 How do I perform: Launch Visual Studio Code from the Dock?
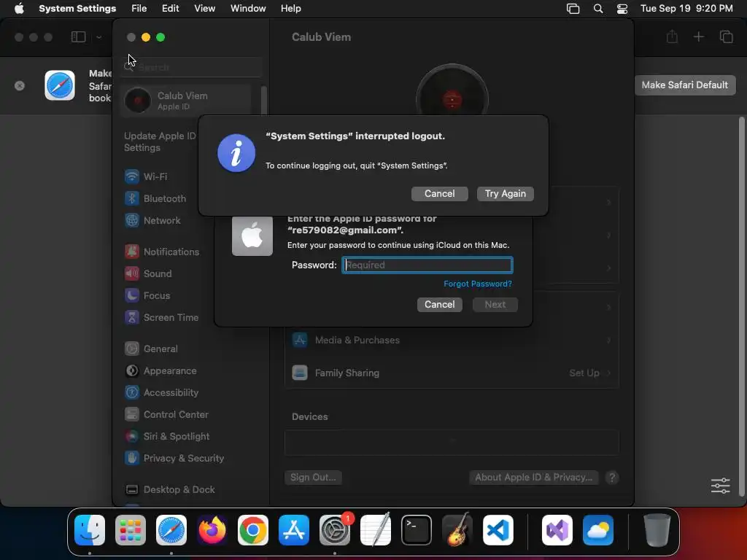[x=498, y=529]
